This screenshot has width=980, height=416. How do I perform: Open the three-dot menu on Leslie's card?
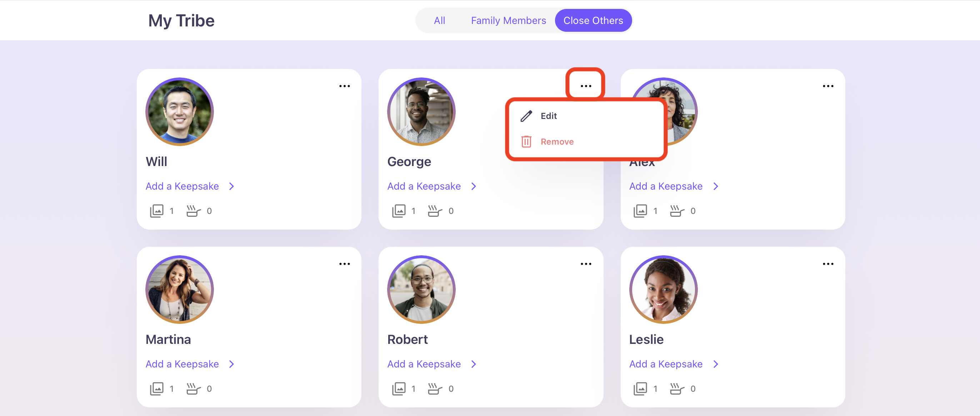pos(828,264)
